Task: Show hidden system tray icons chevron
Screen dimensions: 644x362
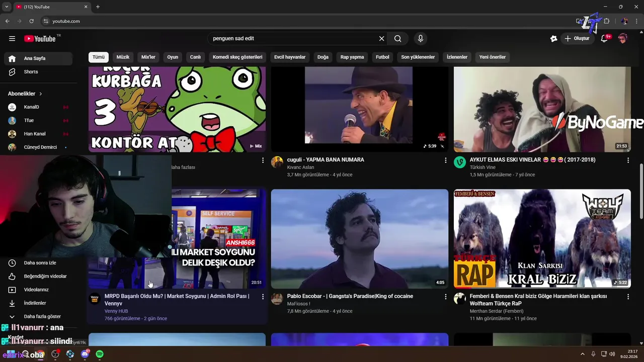Action: click(x=583, y=354)
